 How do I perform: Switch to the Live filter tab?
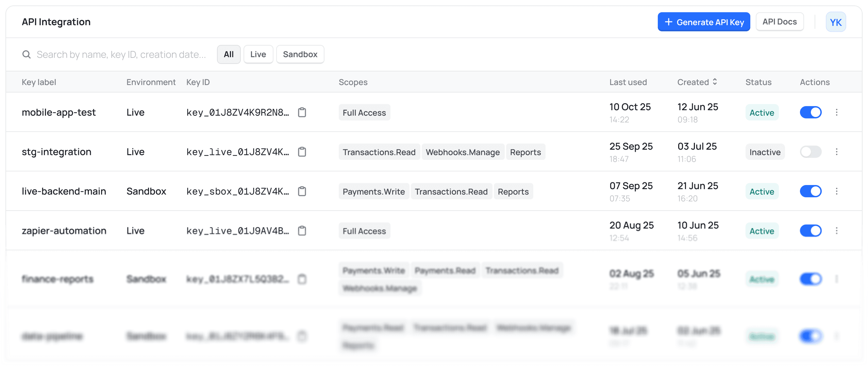point(258,54)
